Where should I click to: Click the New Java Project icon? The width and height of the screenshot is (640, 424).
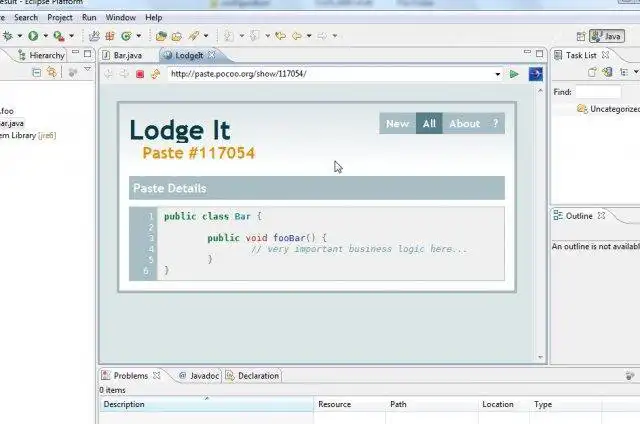[94, 36]
